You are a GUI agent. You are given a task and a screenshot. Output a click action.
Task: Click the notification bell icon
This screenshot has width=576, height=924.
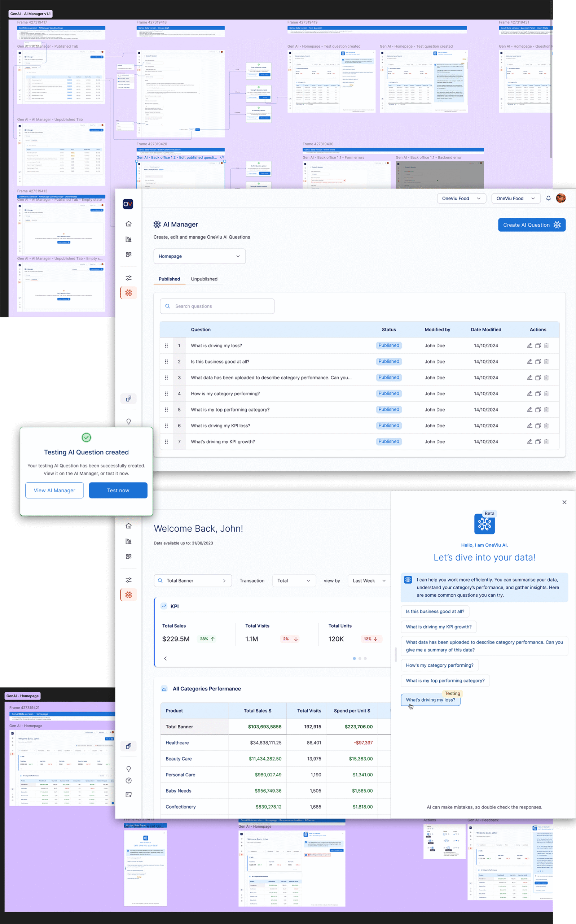pos(548,198)
